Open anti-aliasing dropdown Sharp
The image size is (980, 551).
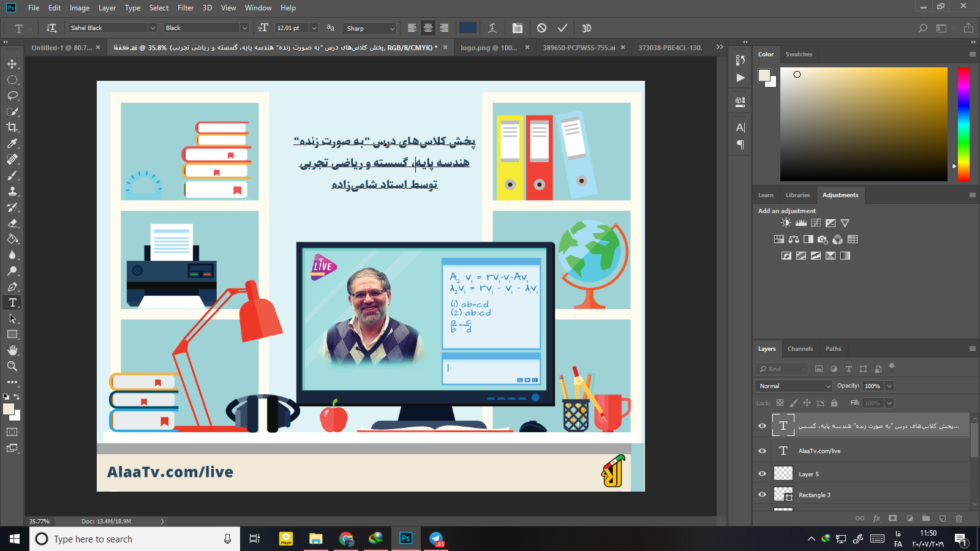(x=370, y=28)
